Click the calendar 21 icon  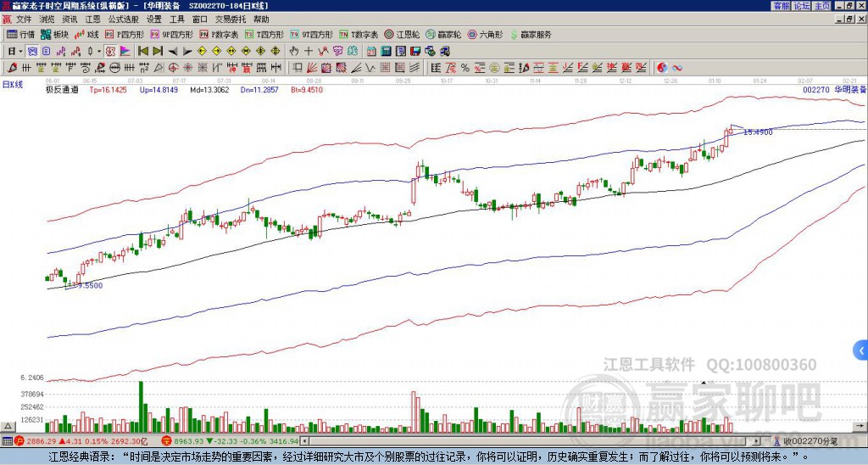pos(371,51)
